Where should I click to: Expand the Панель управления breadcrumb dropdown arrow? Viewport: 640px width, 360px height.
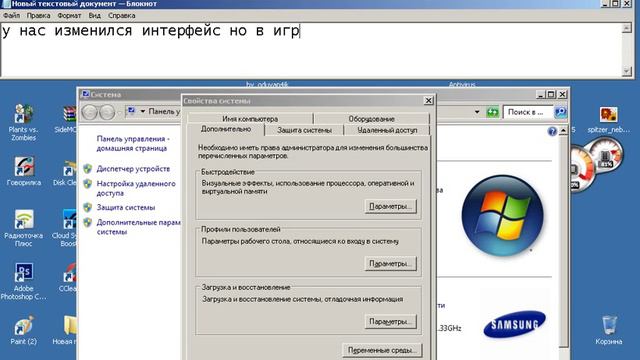point(143,111)
